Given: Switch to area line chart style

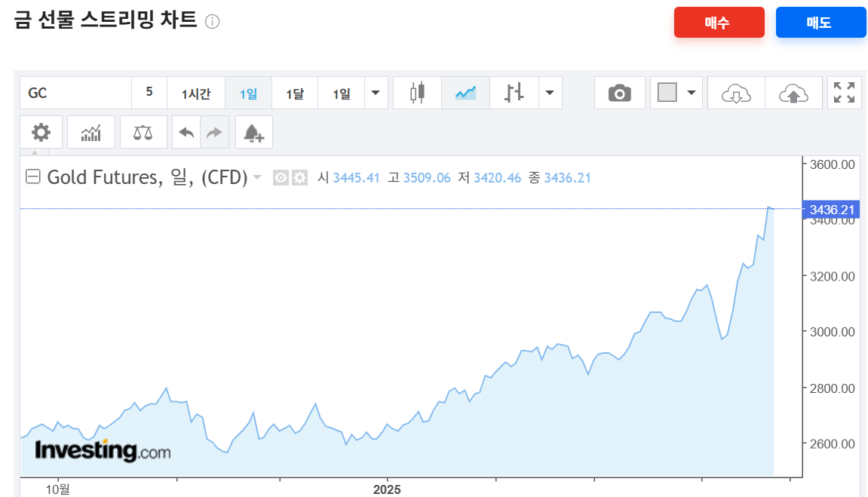Looking at the screenshot, I should click(465, 93).
